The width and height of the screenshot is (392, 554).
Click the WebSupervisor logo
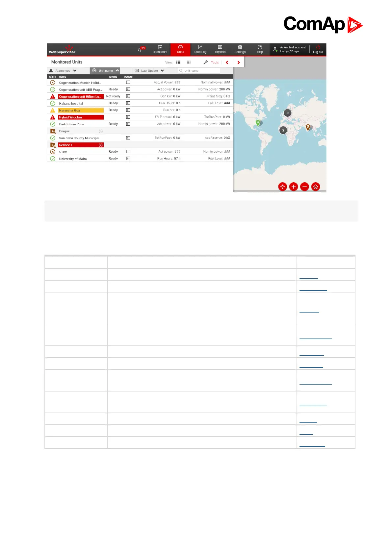coord(62,49)
